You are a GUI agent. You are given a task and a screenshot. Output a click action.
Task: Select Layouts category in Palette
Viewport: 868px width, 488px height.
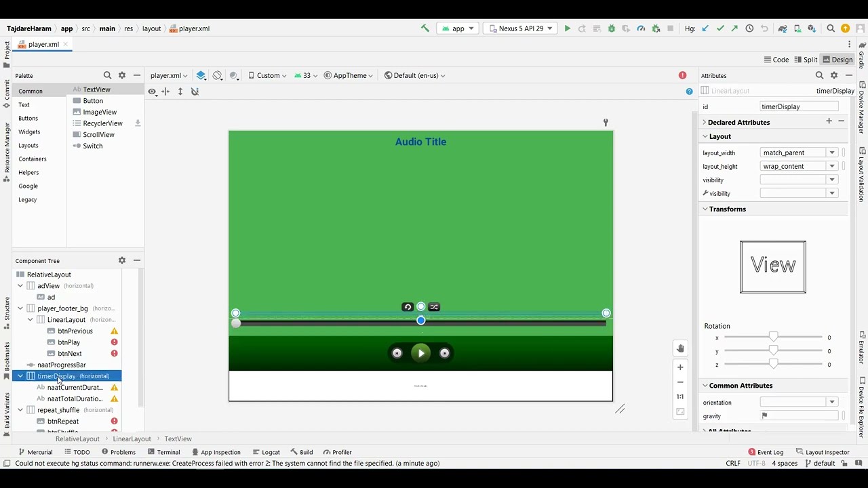(28, 145)
